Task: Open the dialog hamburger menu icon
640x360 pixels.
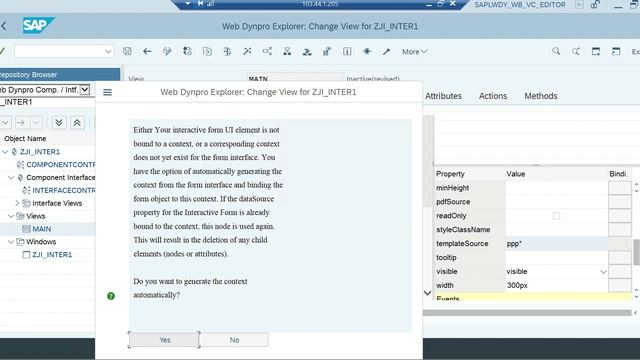Action: point(107,92)
